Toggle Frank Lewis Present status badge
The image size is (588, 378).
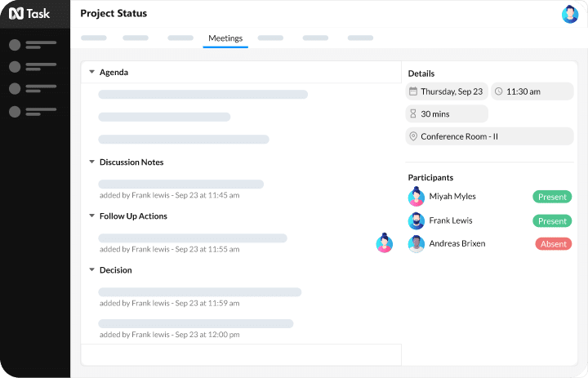(x=552, y=220)
